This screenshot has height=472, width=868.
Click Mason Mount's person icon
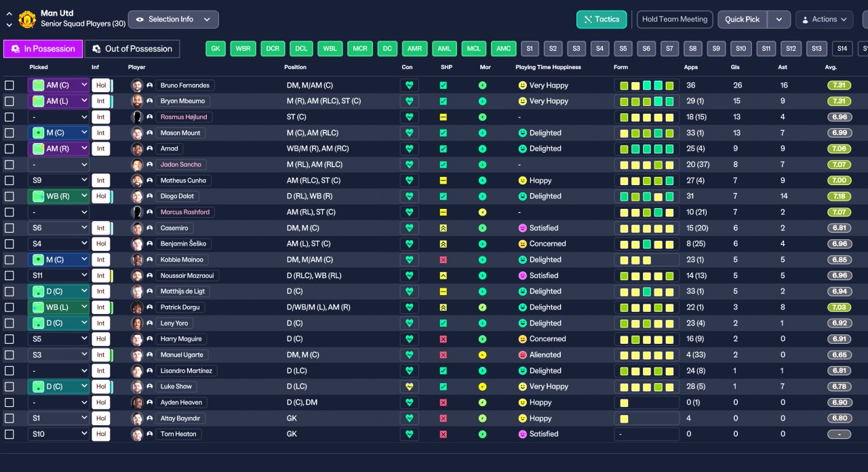coord(149,133)
